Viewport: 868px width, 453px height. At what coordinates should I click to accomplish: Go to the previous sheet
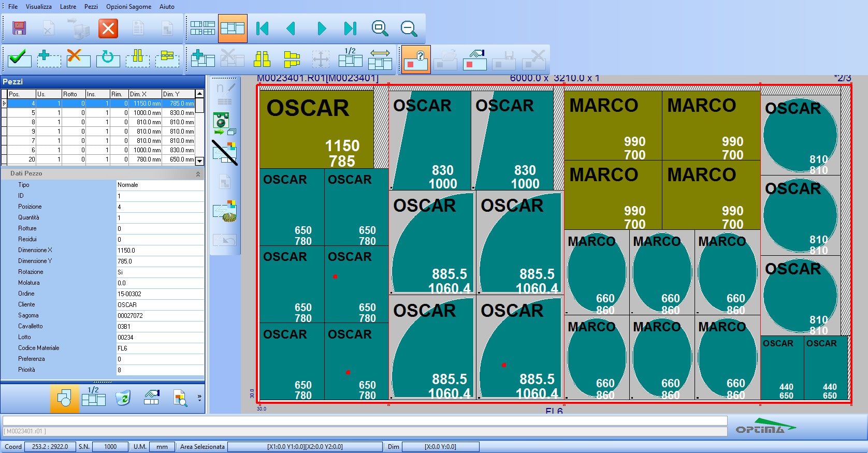(291, 28)
